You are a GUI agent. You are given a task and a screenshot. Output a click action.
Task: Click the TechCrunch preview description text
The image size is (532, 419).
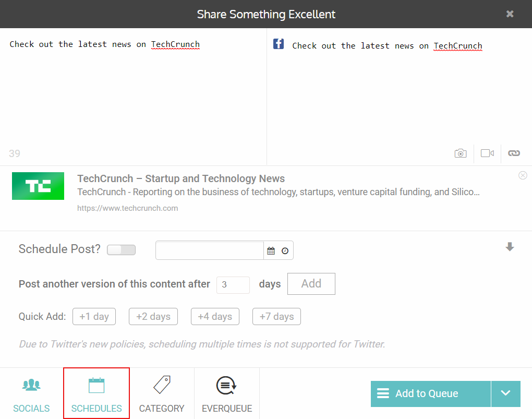click(278, 192)
